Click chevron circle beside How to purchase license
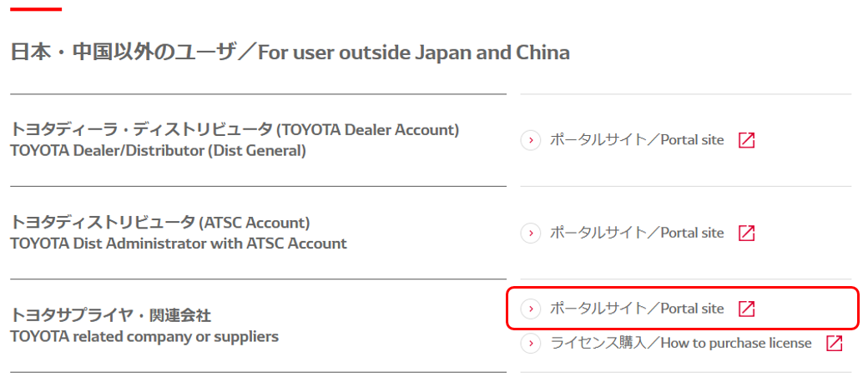 click(530, 343)
